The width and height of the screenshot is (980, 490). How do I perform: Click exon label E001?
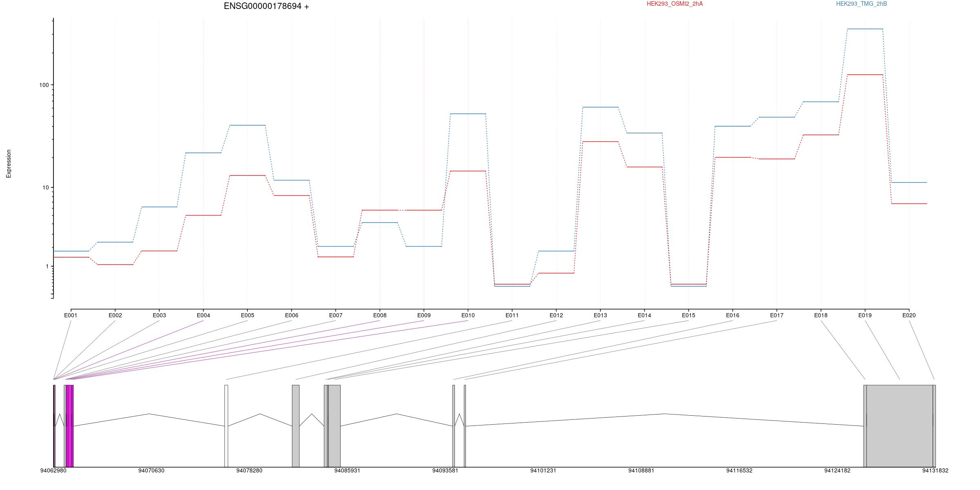[x=71, y=315]
